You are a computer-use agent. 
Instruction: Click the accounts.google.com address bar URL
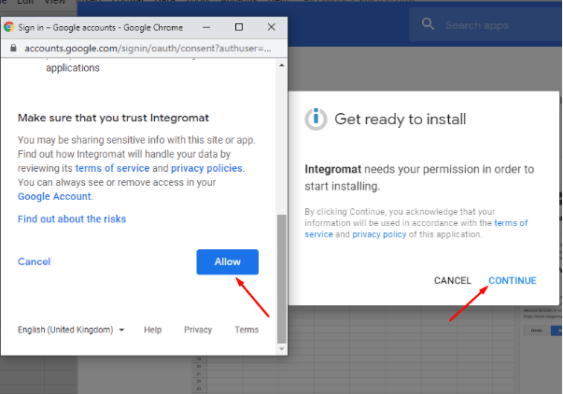[148, 48]
